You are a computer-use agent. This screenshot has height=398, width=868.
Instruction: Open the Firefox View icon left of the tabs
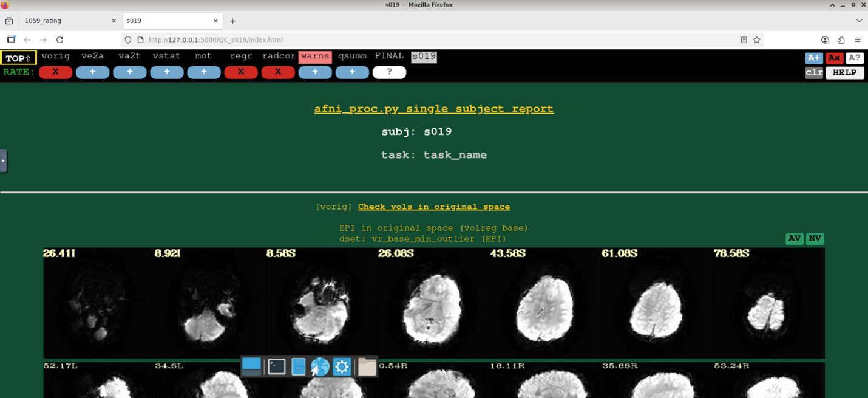pyautogui.click(x=9, y=21)
